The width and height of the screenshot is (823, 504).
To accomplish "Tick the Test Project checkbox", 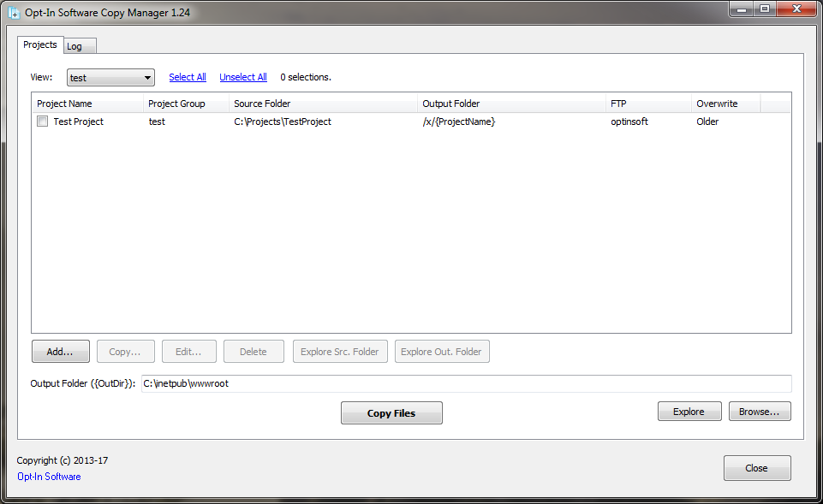I will (42, 122).
